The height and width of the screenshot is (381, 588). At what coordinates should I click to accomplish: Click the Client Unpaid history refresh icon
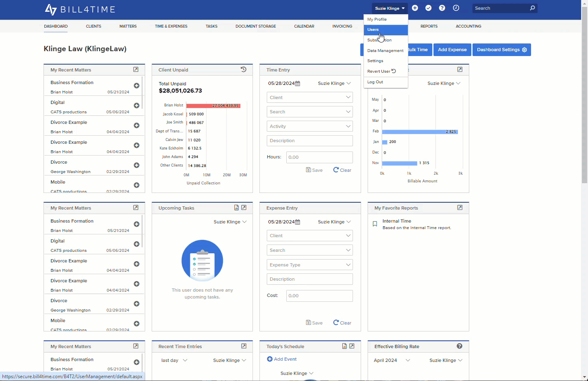pyautogui.click(x=244, y=69)
